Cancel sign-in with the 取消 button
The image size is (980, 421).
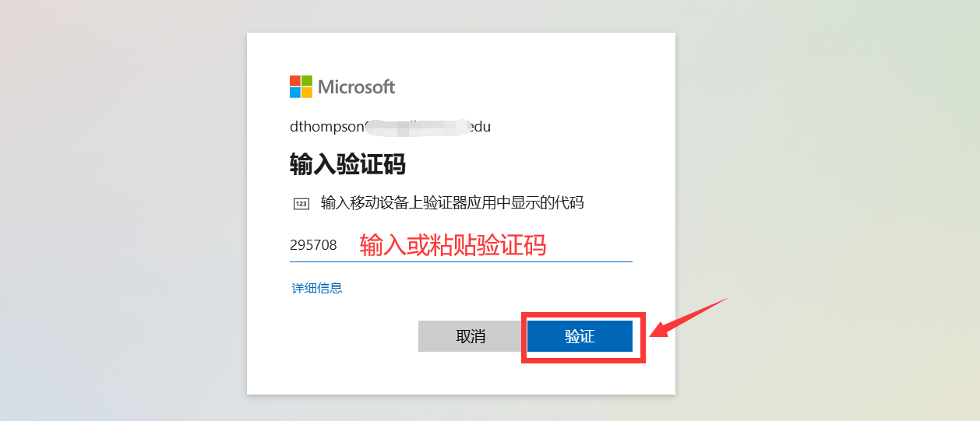pos(471,336)
